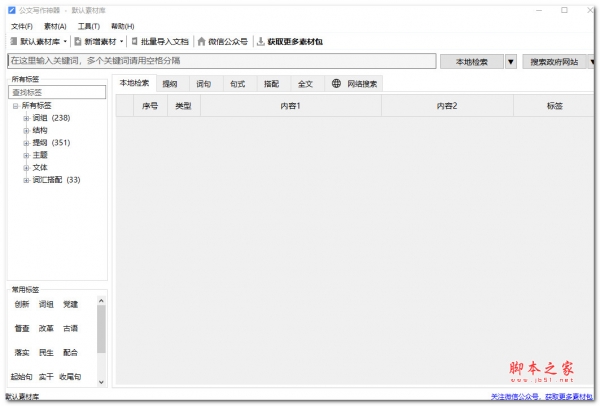The image size is (600, 406).
Task: Open the dropdown arrow beside 本地检索 button
Action: (x=511, y=62)
